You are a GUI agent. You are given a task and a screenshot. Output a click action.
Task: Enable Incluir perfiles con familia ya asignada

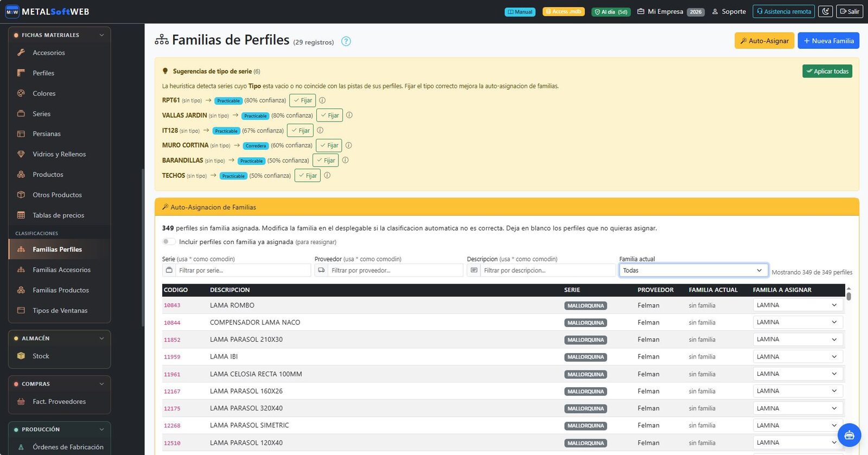click(x=169, y=242)
